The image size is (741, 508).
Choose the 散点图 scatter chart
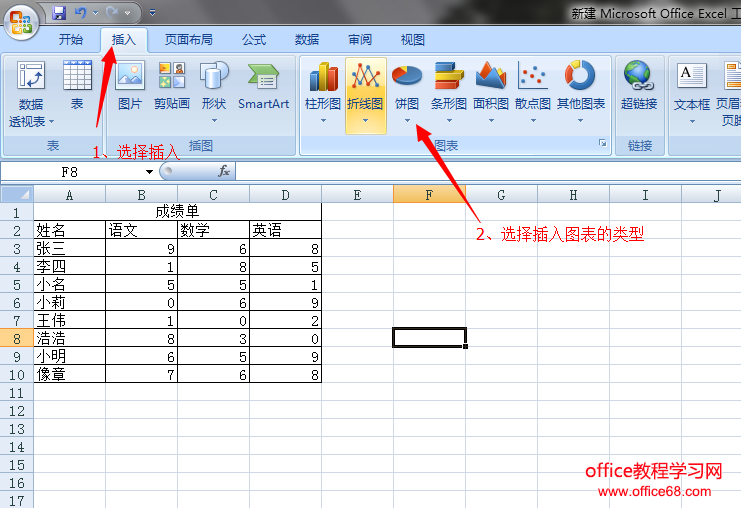533,95
